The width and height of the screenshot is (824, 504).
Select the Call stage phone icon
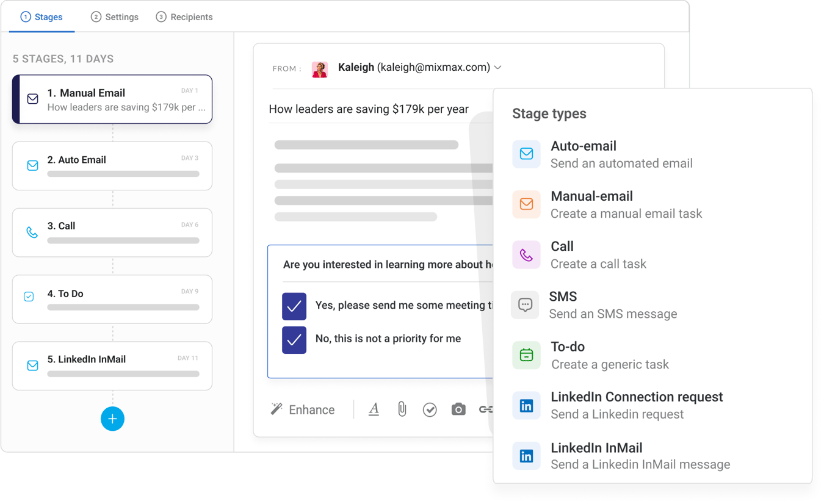point(526,254)
